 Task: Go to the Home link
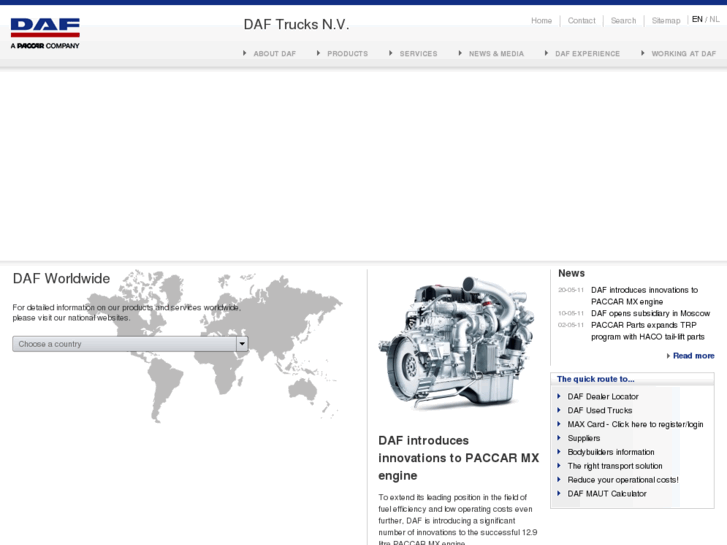tap(541, 21)
